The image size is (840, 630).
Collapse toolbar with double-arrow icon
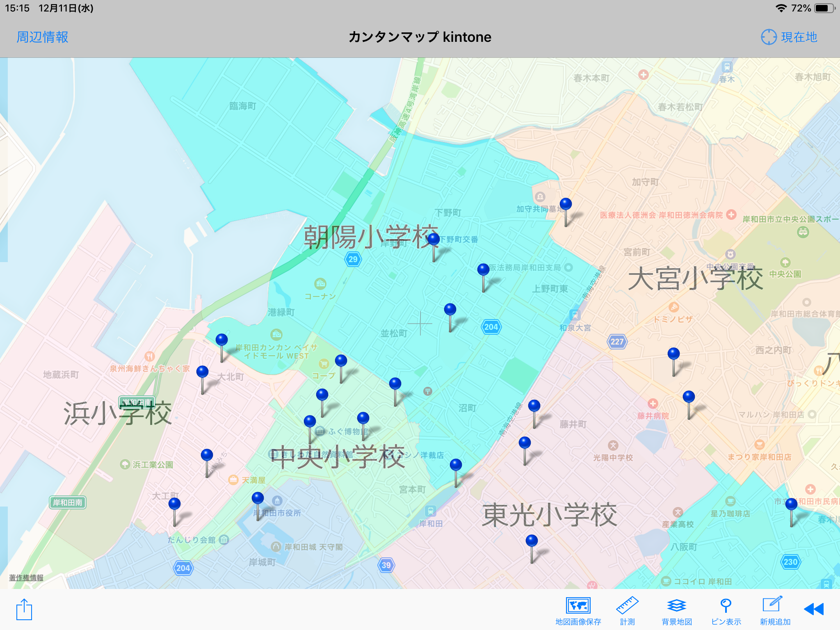(814, 609)
